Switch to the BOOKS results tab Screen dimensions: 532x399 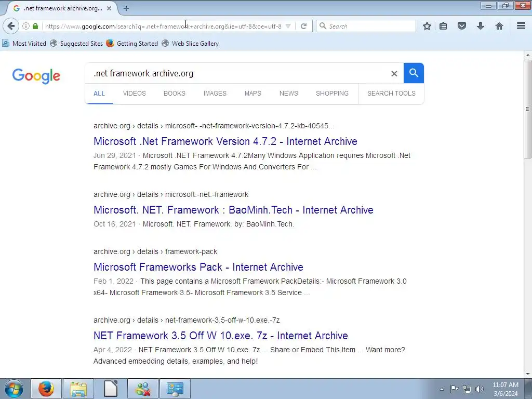click(x=175, y=94)
